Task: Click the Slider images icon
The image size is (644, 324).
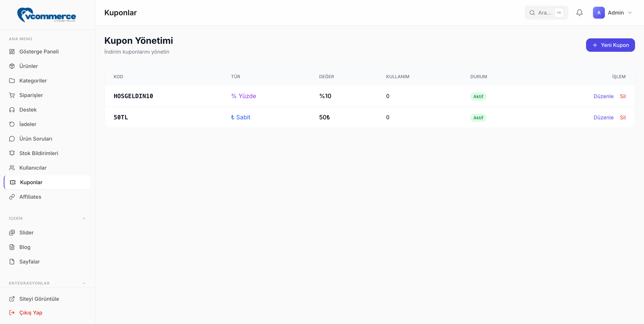Action: 12,233
